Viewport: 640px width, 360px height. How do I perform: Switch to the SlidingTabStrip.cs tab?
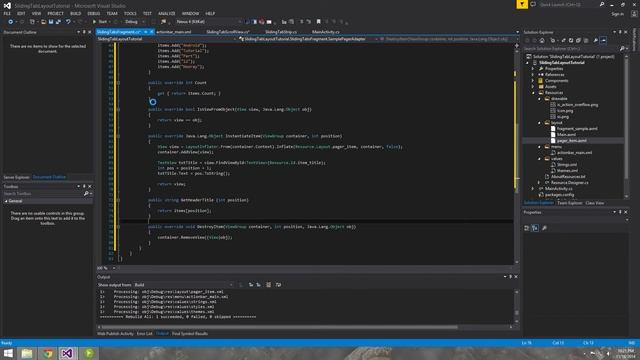pos(281,32)
